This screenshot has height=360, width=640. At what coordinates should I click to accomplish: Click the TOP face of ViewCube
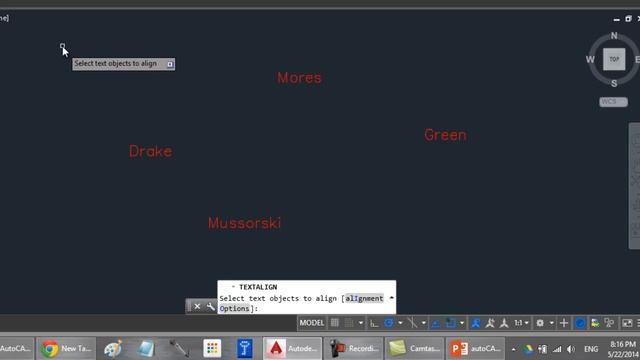pos(614,59)
